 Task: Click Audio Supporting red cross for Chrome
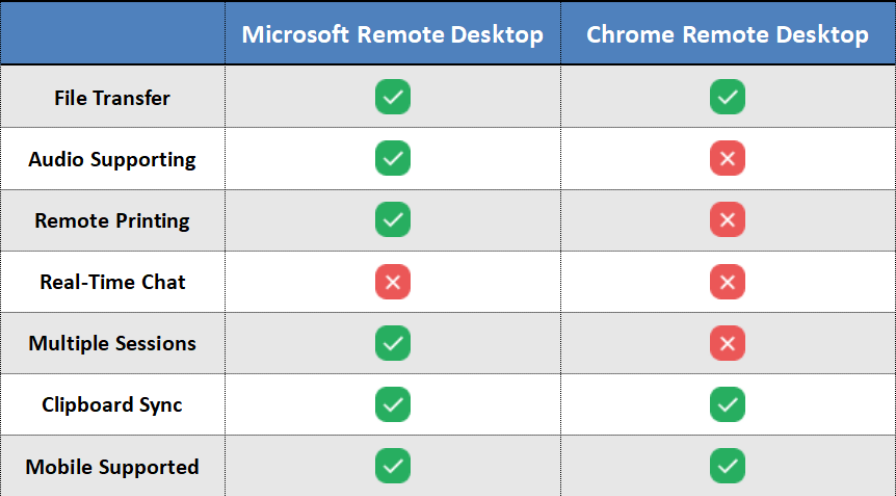pos(727,158)
